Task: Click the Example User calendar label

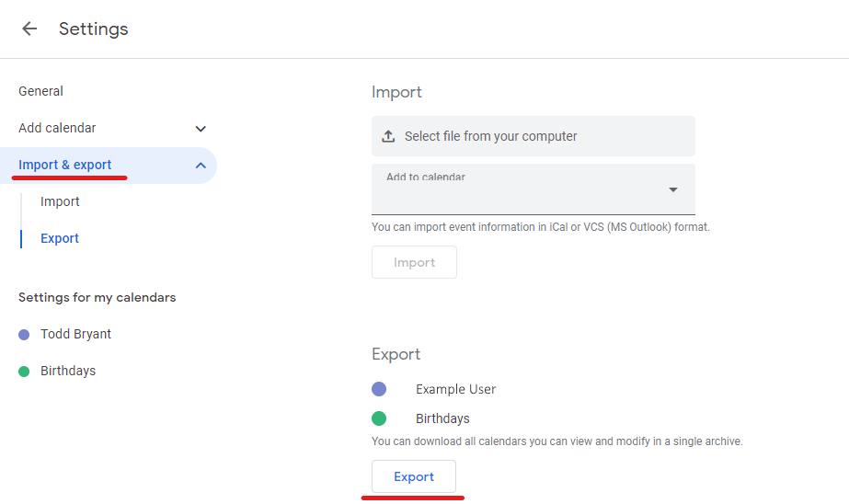Action: pyautogui.click(x=455, y=389)
